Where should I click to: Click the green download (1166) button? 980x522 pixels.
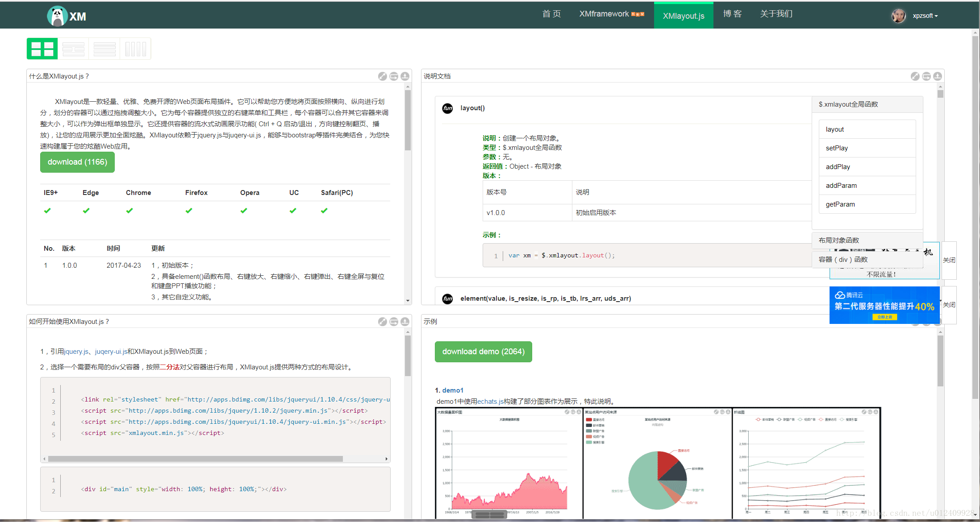click(77, 162)
